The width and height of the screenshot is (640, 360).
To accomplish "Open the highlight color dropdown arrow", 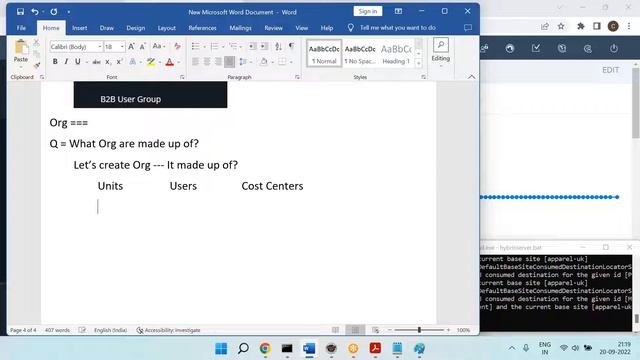I will [x=160, y=62].
